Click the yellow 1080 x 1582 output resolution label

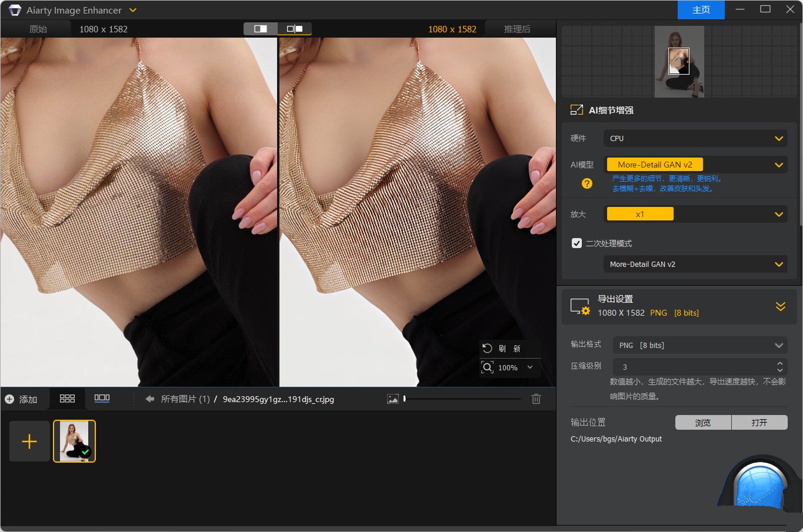pyautogui.click(x=452, y=29)
